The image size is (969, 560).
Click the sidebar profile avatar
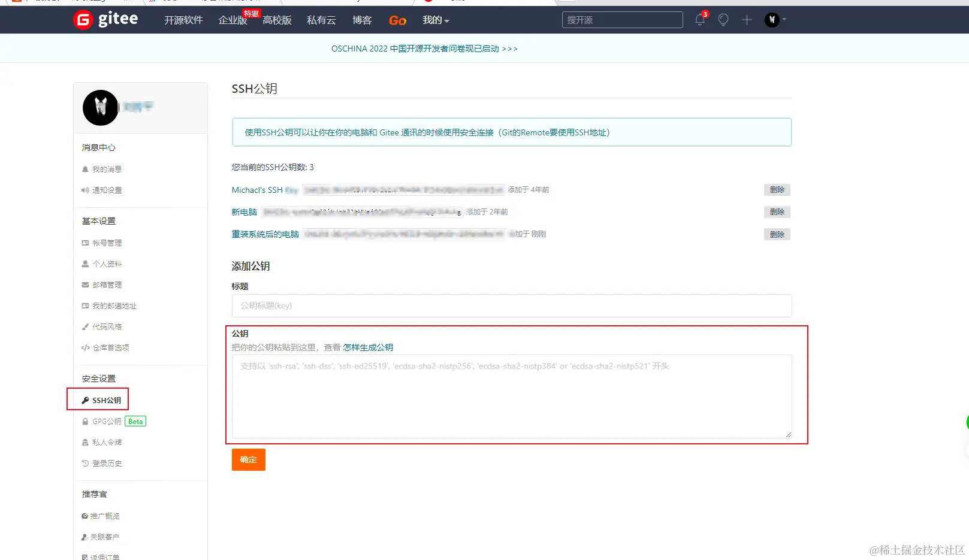pyautogui.click(x=101, y=108)
